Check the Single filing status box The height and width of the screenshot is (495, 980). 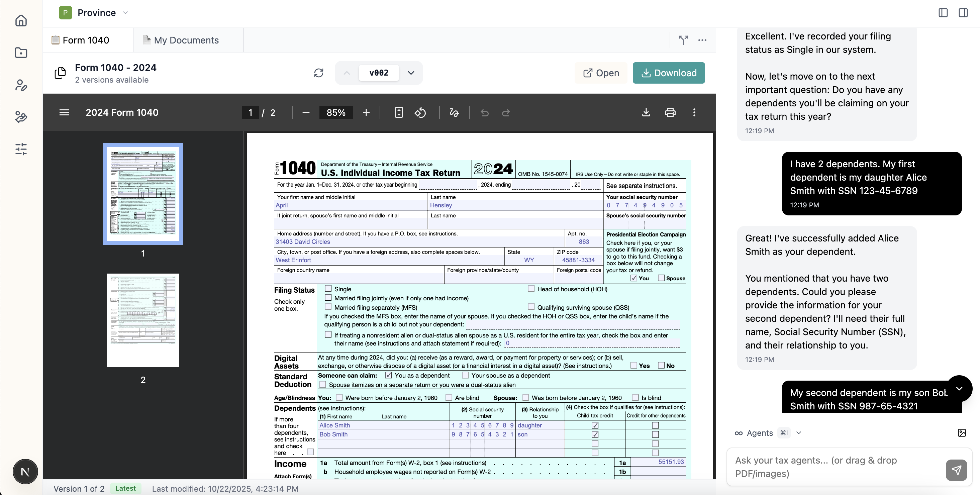pos(328,289)
